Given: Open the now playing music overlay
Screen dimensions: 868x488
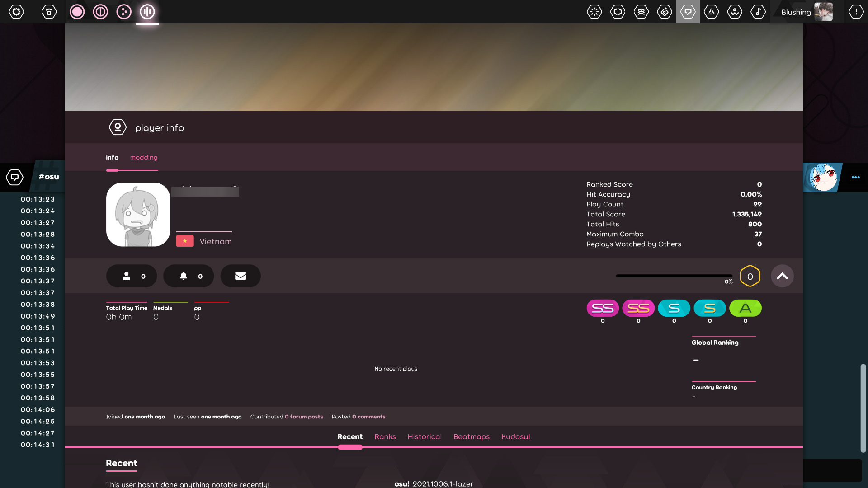Looking at the screenshot, I should (759, 12).
